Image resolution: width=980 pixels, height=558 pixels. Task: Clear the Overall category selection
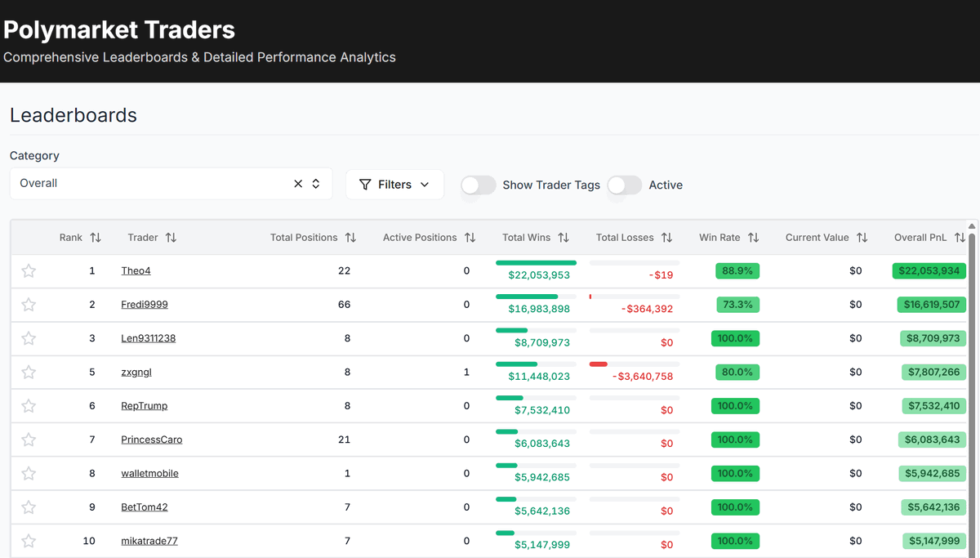coord(298,184)
